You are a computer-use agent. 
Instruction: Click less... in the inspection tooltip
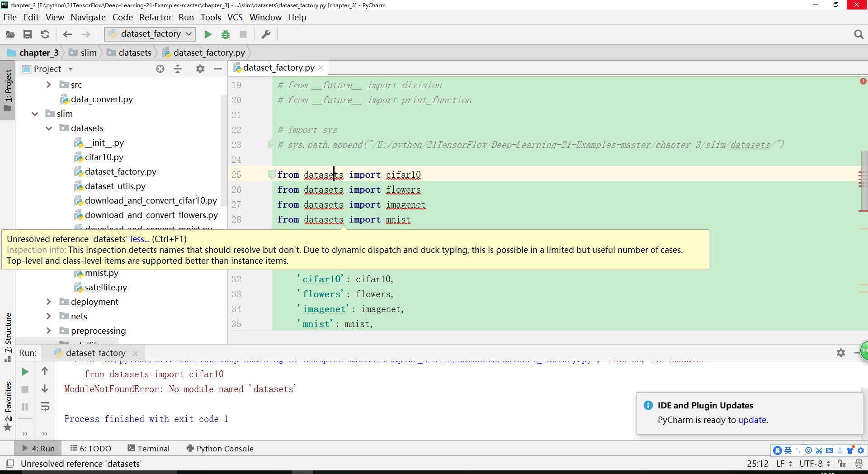point(139,239)
